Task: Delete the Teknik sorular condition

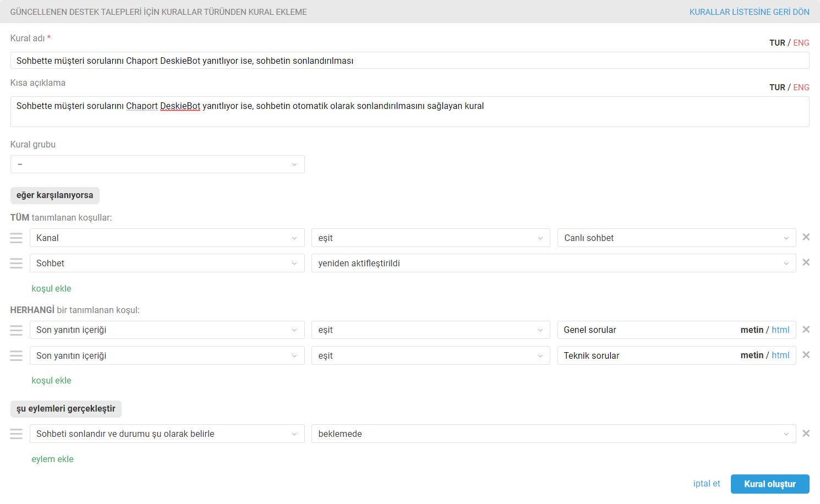Action: coord(806,355)
